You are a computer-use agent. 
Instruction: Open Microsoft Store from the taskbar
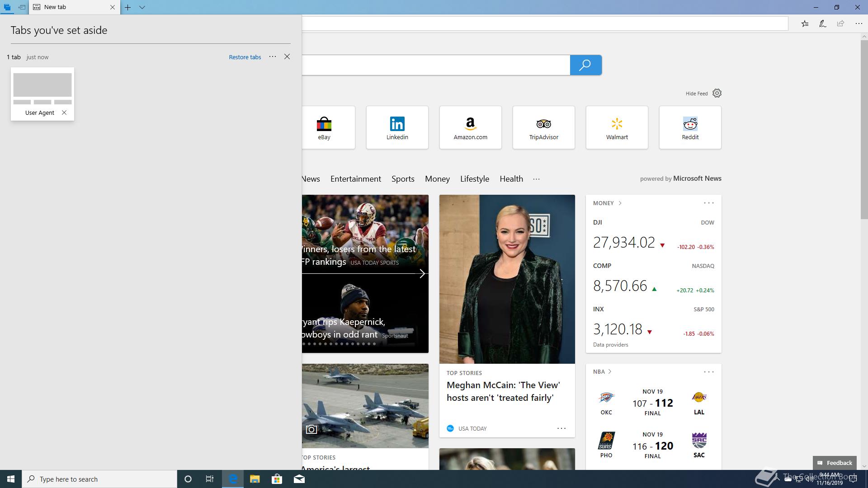277,479
